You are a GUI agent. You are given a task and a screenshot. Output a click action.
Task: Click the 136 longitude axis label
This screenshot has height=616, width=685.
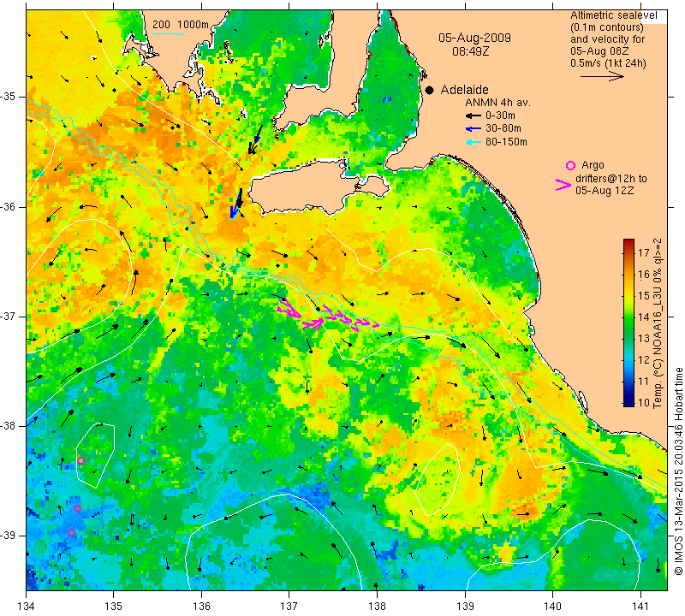point(201,606)
